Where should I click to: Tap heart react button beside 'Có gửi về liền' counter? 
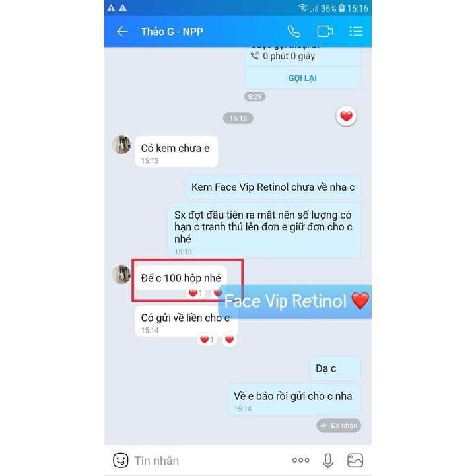(x=230, y=339)
